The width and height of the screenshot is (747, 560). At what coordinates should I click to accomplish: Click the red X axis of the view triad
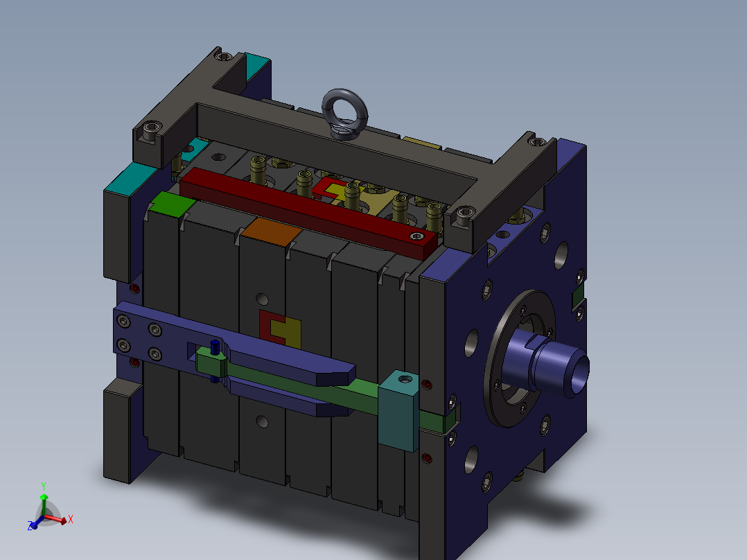(x=58, y=520)
